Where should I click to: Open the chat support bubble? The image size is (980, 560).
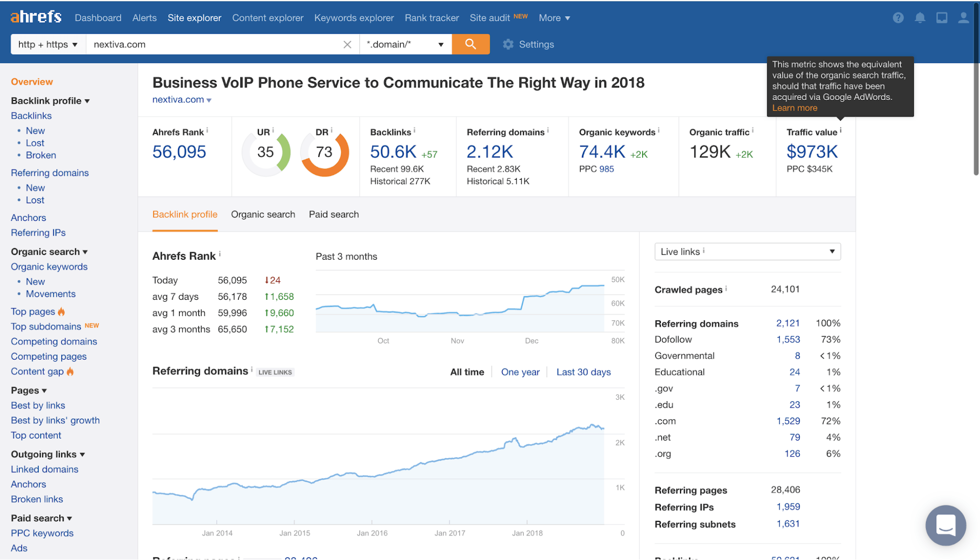pyautogui.click(x=945, y=525)
